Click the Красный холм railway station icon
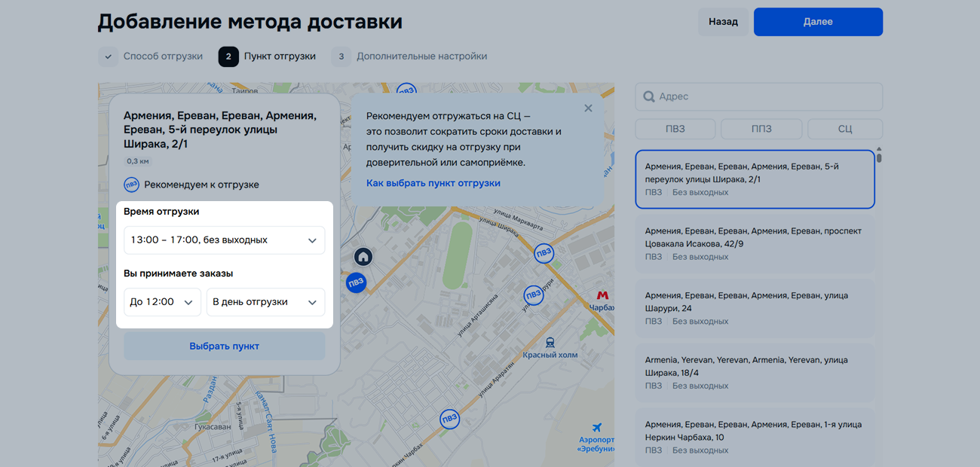Viewport: 980px width, 467px height. [x=550, y=343]
